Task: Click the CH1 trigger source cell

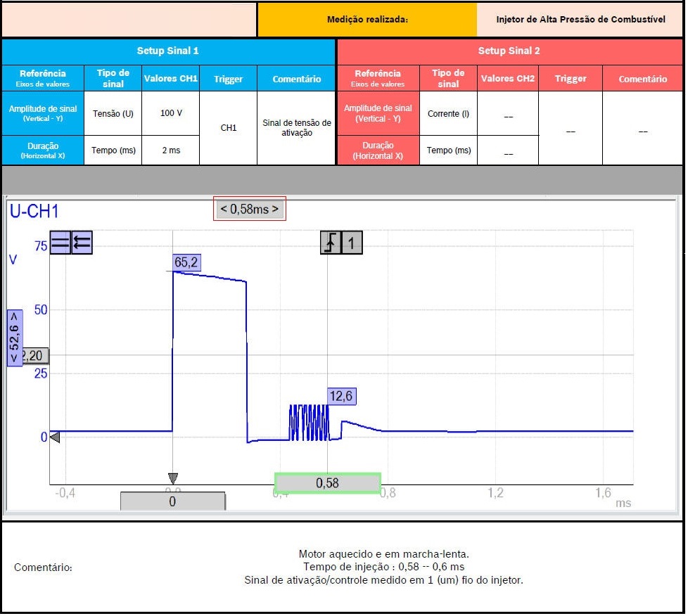Action: click(x=228, y=128)
